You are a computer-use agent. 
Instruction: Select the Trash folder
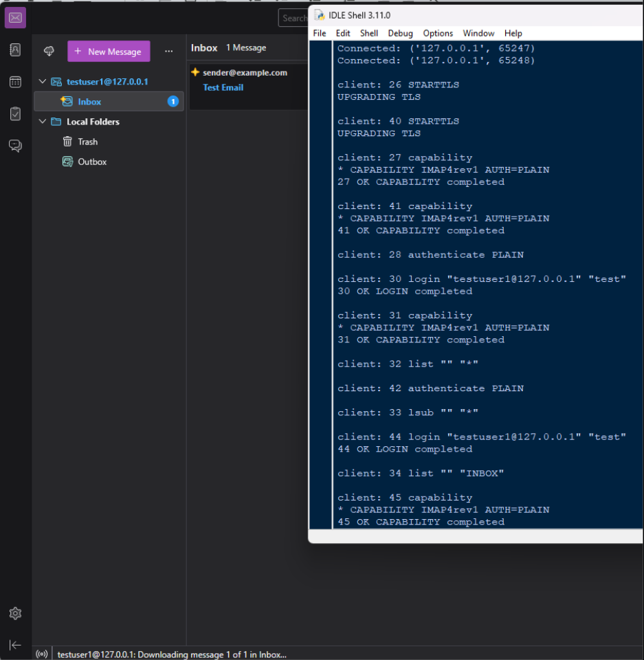click(x=109, y=142)
